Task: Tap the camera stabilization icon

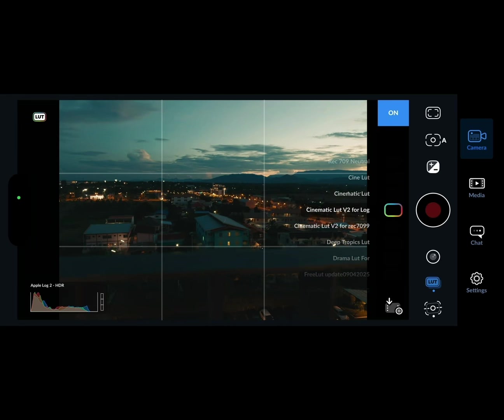Action: [x=433, y=308]
